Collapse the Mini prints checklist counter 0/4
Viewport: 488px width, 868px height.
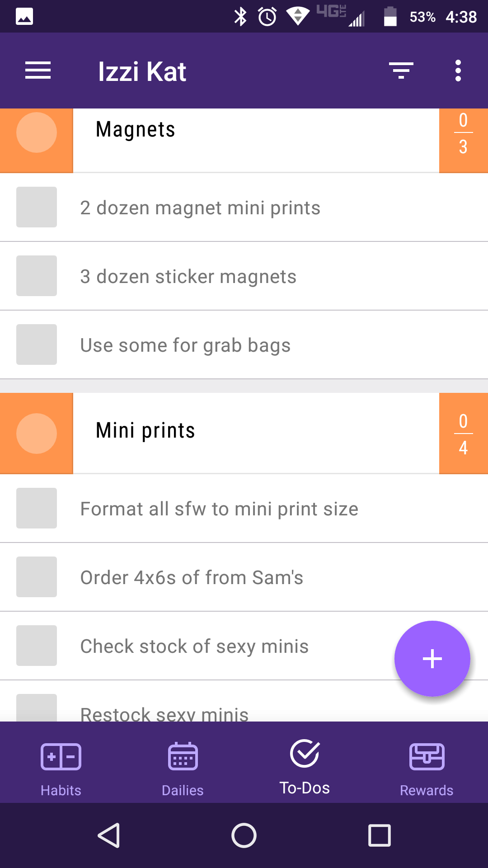(x=464, y=434)
